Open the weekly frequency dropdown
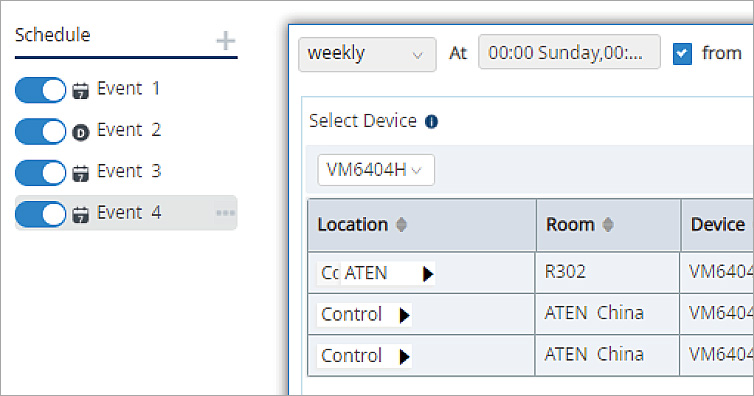The image size is (754, 396). pos(367,54)
